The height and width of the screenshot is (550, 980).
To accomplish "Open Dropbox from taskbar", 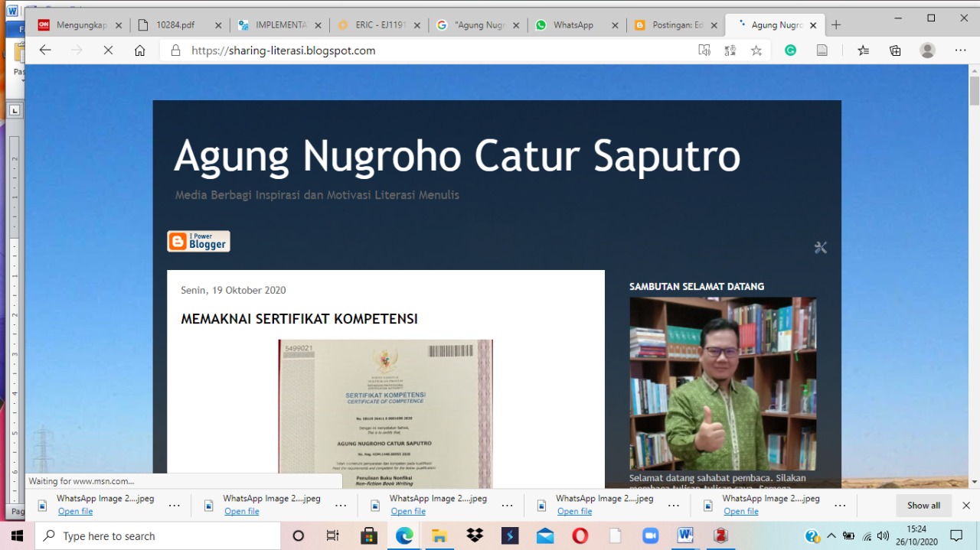I will [475, 536].
